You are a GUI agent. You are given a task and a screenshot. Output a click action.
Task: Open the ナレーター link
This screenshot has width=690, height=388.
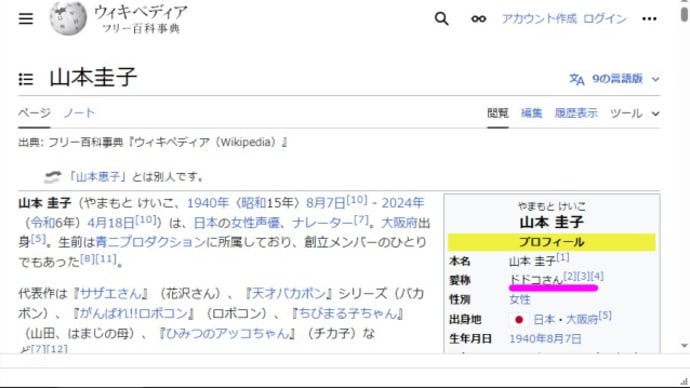point(323,223)
